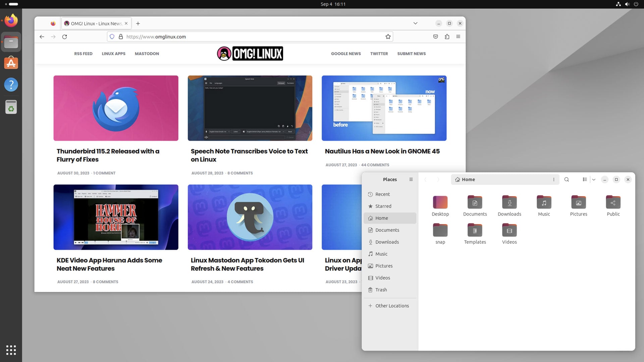This screenshot has width=644, height=362.
Task: Reload the current webpage
Action: click(65, 37)
